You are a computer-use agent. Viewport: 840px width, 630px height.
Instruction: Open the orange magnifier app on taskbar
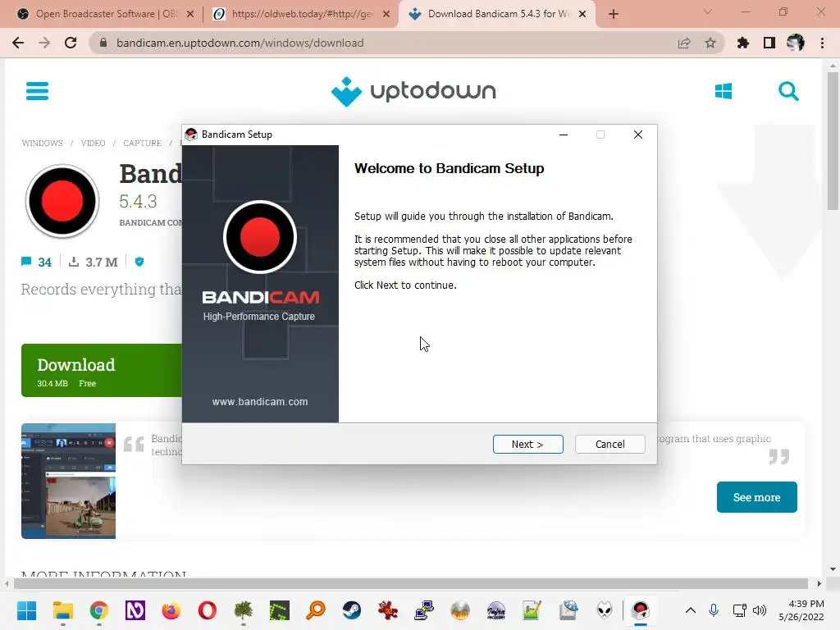pos(316,610)
